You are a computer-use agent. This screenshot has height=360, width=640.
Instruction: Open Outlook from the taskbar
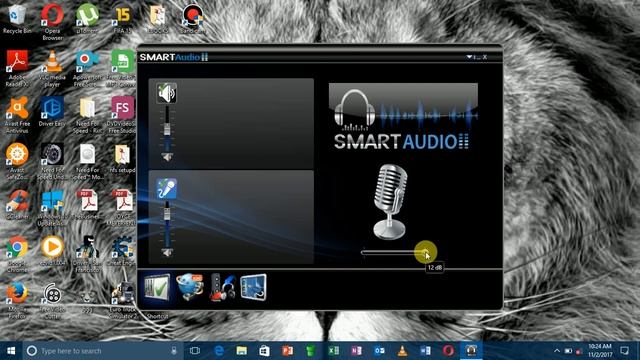pos(379,351)
